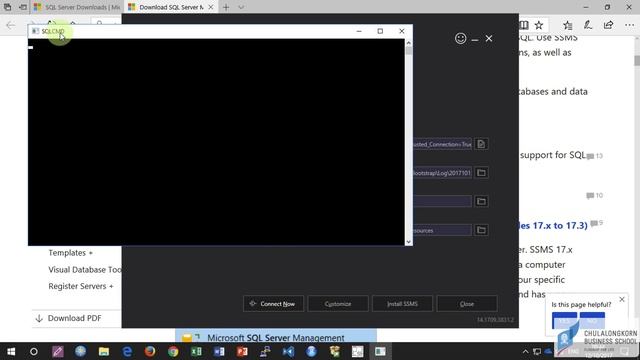Click SQLCMD scrollbar up arrow
The height and width of the screenshot is (360, 640).
[409, 42]
